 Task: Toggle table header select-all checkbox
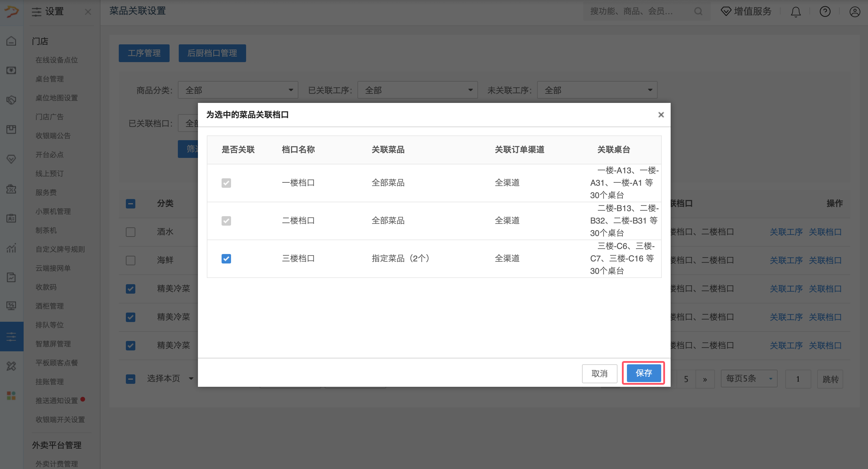coord(130,203)
